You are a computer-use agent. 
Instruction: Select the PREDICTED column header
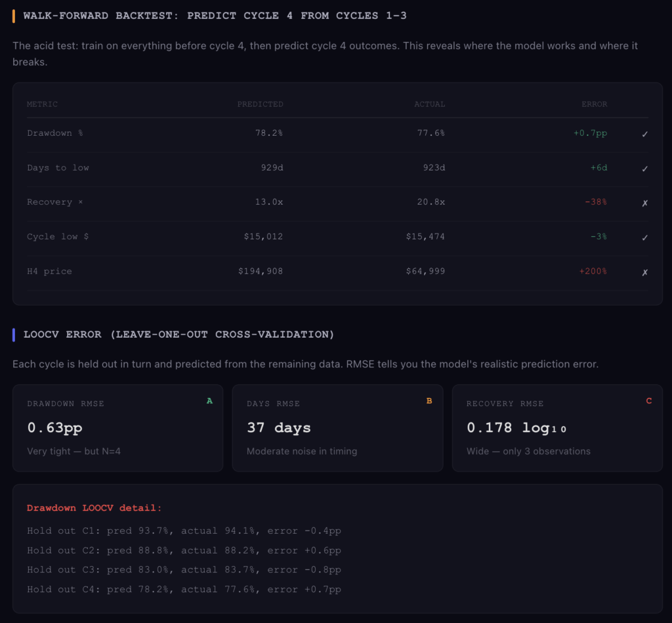coord(260,104)
